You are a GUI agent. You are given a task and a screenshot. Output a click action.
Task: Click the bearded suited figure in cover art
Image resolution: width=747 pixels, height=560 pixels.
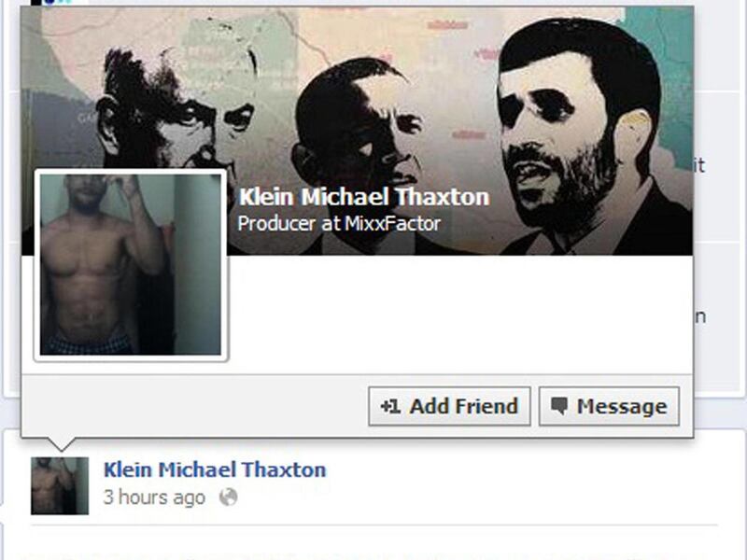click(584, 138)
